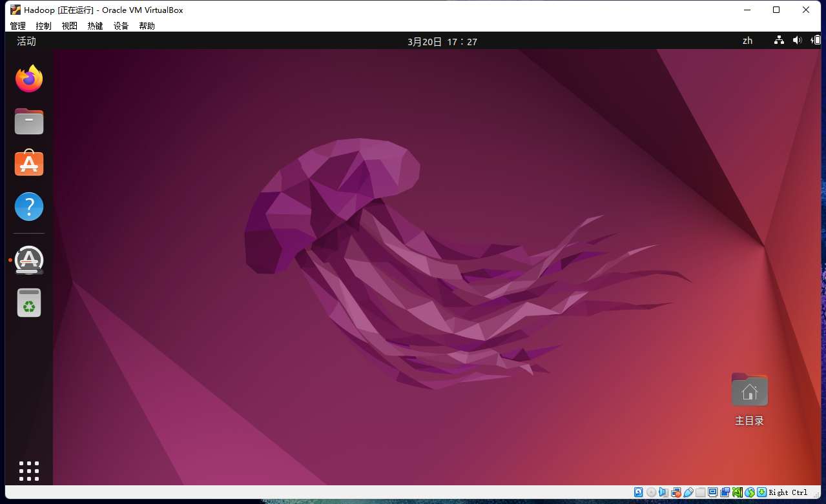Open the 控制 menu in VirtualBox
This screenshot has width=826, height=504.
click(44, 26)
